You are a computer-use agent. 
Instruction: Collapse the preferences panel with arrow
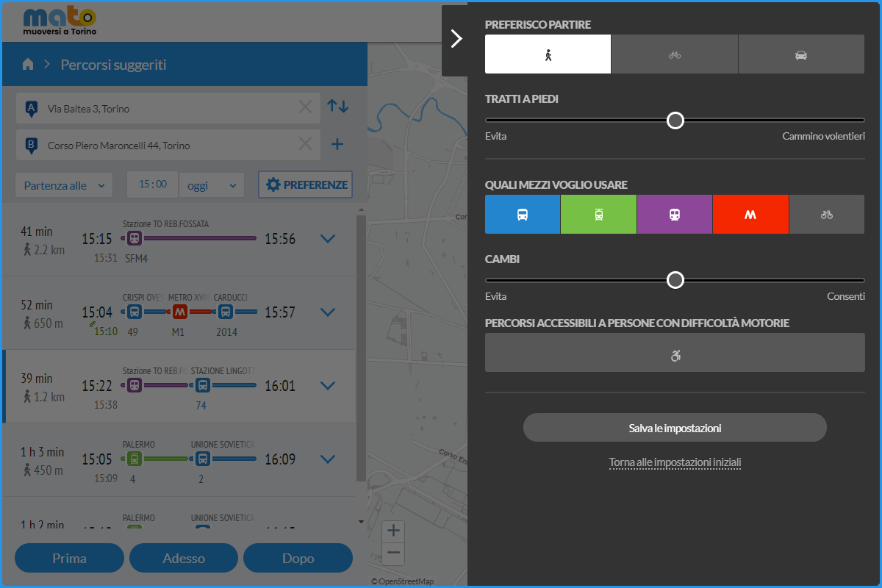click(x=456, y=39)
